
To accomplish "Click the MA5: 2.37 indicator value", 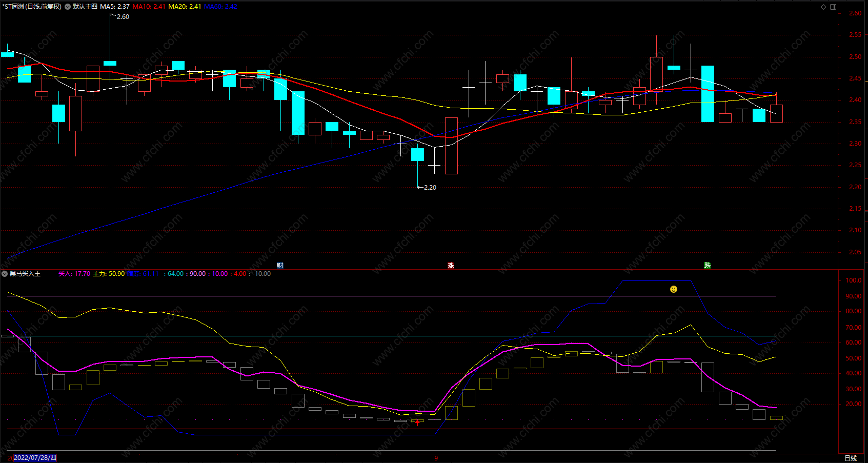I will coord(115,7).
